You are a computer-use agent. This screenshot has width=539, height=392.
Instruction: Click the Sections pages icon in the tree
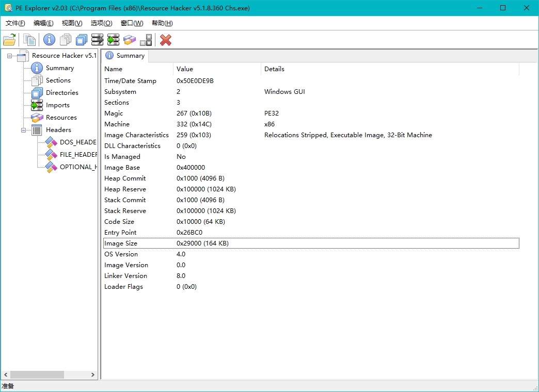pyautogui.click(x=37, y=80)
